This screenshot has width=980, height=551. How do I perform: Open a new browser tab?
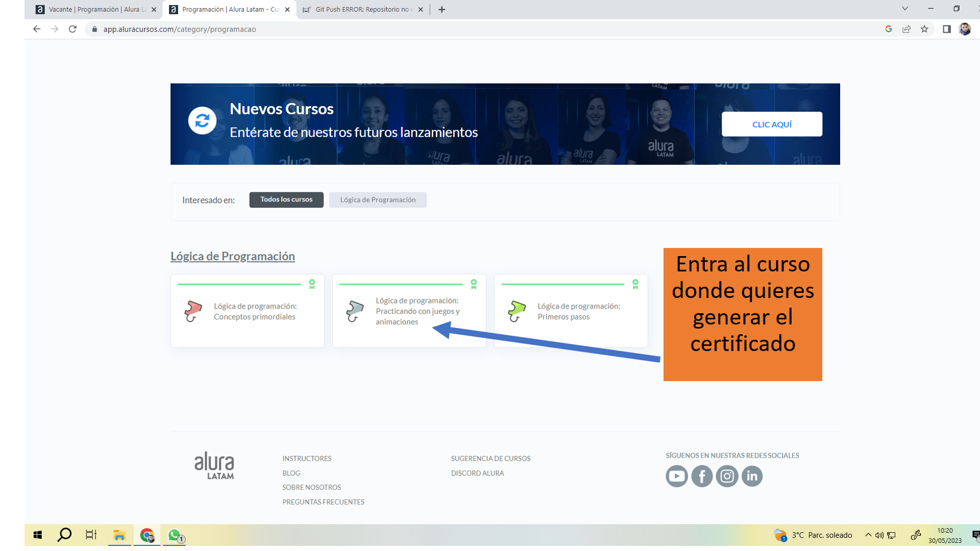pyautogui.click(x=442, y=9)
